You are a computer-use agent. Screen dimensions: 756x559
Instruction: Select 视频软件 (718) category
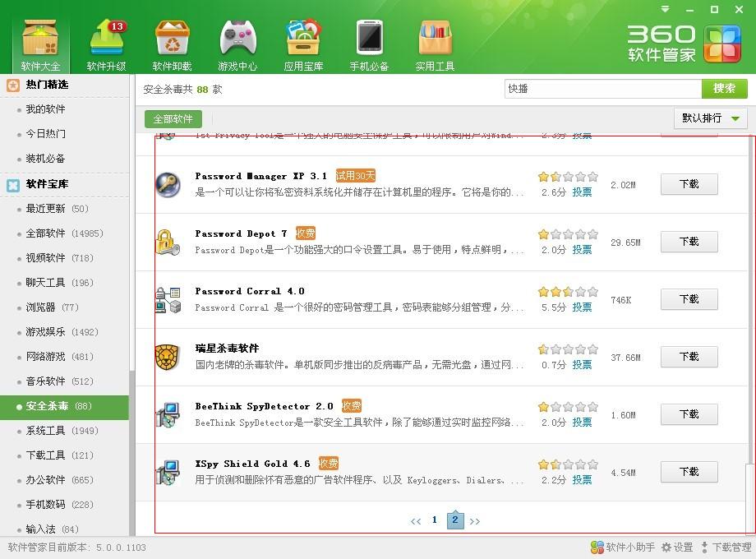point(60,258)
